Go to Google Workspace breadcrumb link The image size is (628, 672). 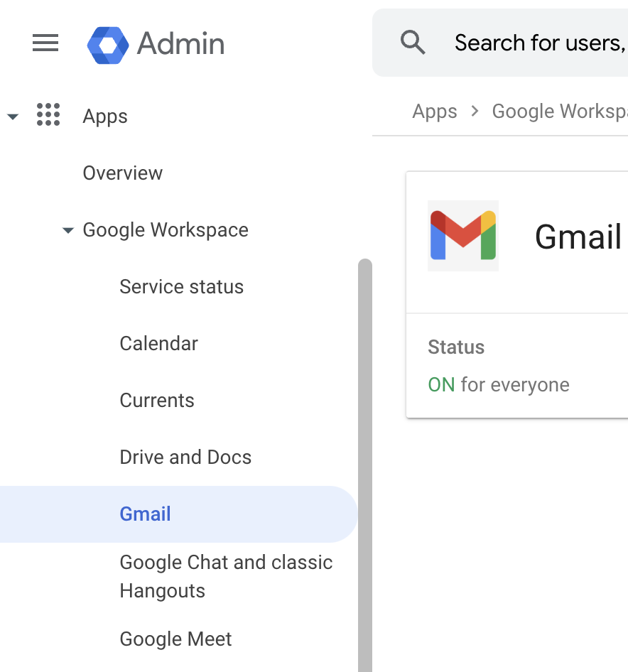[x=560, y=112]
